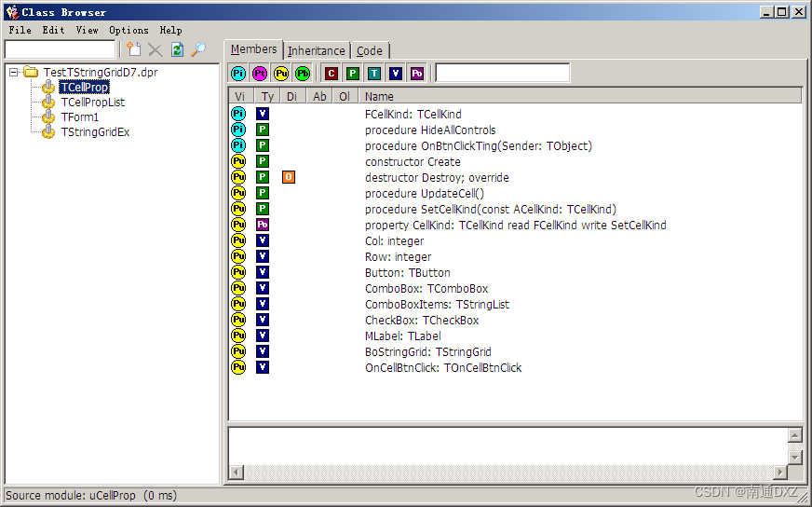
Task: Sort by the Name column header
Action: coord(580,96)
